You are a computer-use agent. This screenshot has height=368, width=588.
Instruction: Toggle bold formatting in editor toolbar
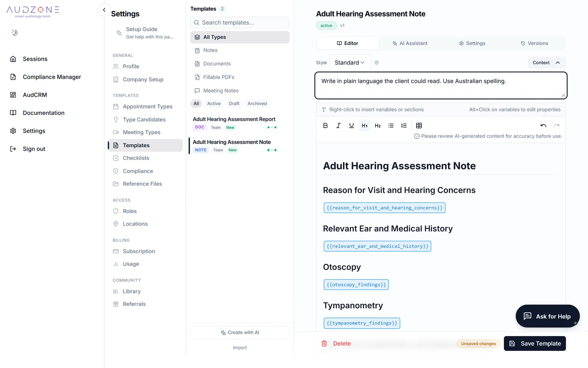325,125
